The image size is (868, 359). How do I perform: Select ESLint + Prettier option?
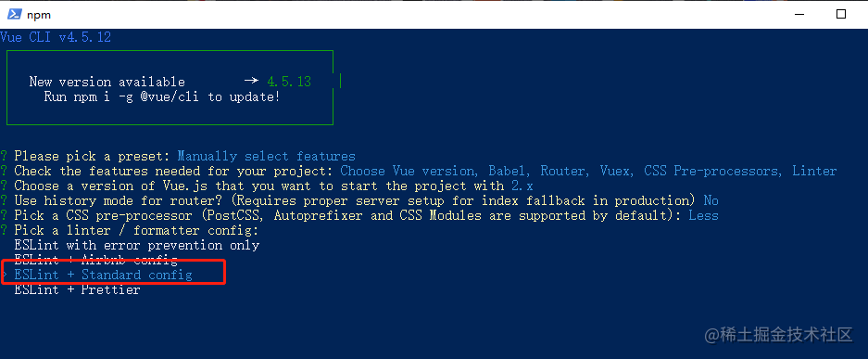point(78,289)
